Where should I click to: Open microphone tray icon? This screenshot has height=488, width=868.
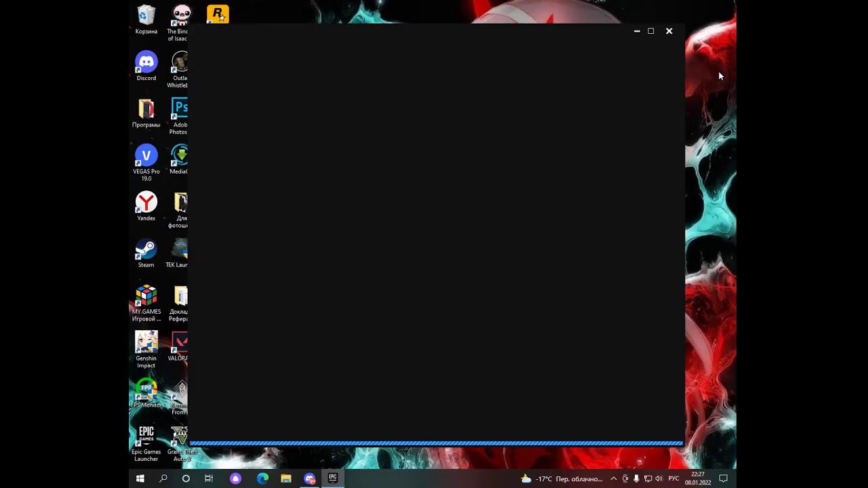click(636, 479)
